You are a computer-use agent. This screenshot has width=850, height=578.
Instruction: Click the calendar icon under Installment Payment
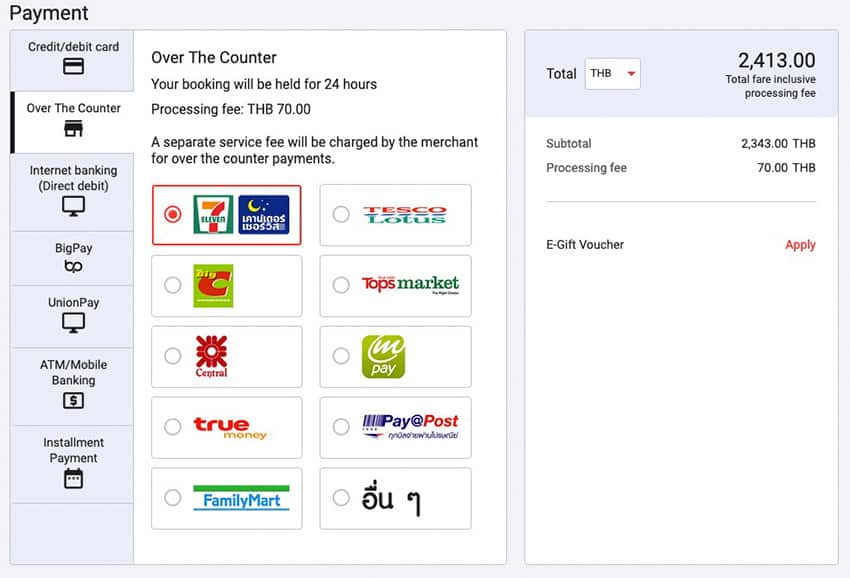tap(73, 479)
